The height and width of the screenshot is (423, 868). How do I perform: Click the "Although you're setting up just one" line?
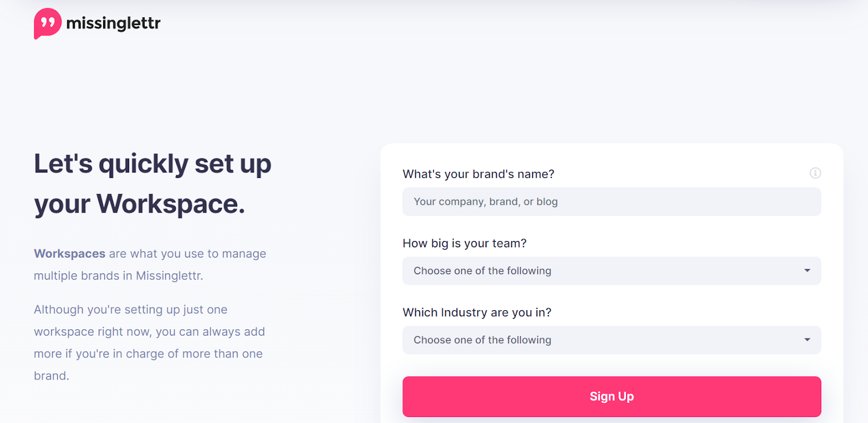tap(130, 310)
